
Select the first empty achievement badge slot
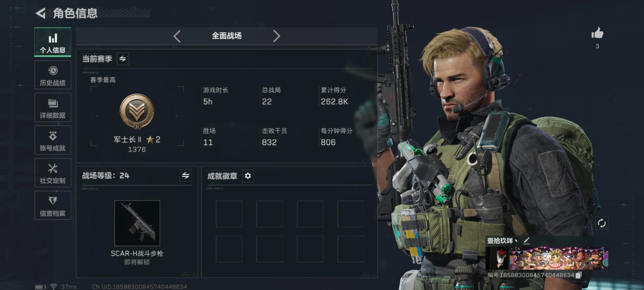229,214
